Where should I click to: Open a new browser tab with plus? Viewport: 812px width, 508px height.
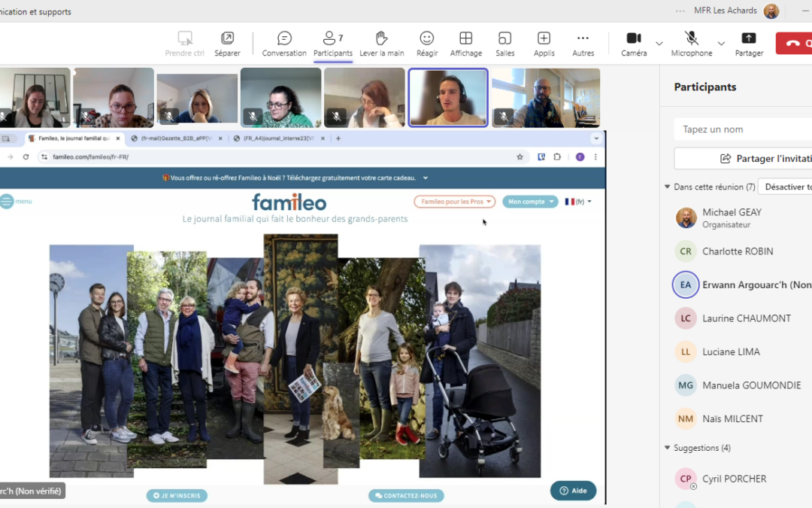tap(338, 138)
